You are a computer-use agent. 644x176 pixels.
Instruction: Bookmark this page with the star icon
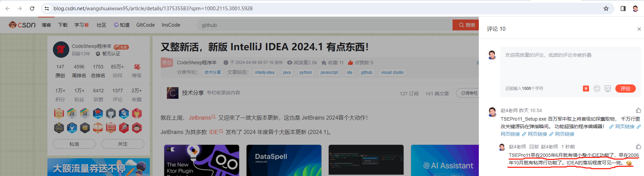pyautogui.click(x=606, y=9)
